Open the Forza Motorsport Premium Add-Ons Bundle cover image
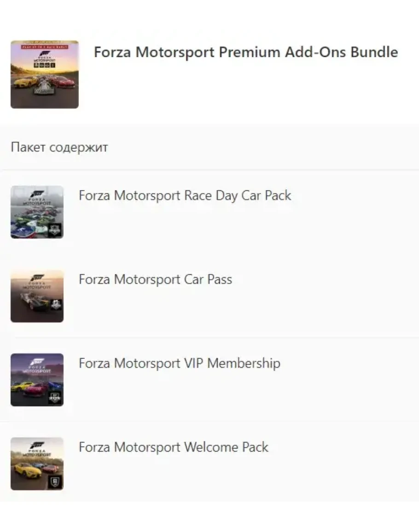Screen dimensions: 419x532 click(x=45, y=75)
